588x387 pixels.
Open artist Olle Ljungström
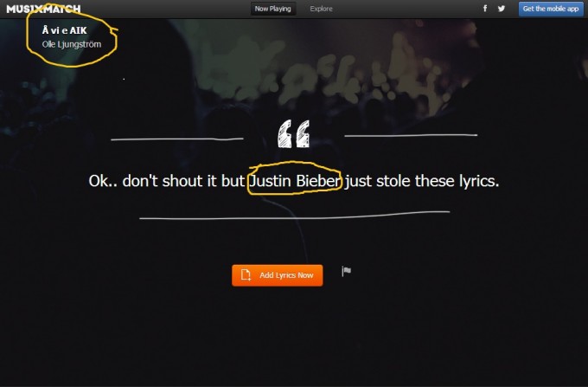pos(72,44)
